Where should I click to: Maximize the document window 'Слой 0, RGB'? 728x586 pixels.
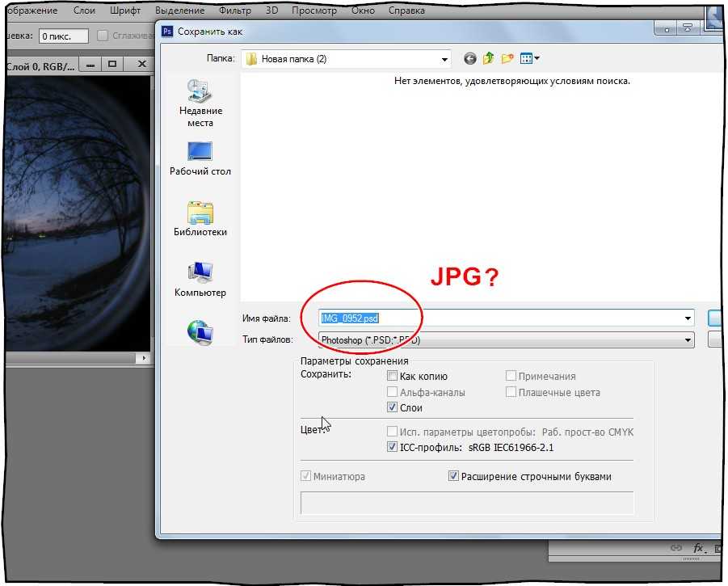point(112,64)
